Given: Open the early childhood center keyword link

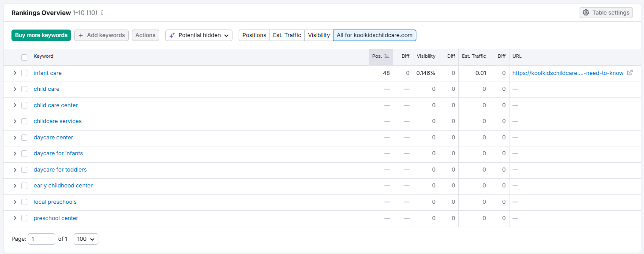Looking at the screenshot, I should (x=63, y=186).
